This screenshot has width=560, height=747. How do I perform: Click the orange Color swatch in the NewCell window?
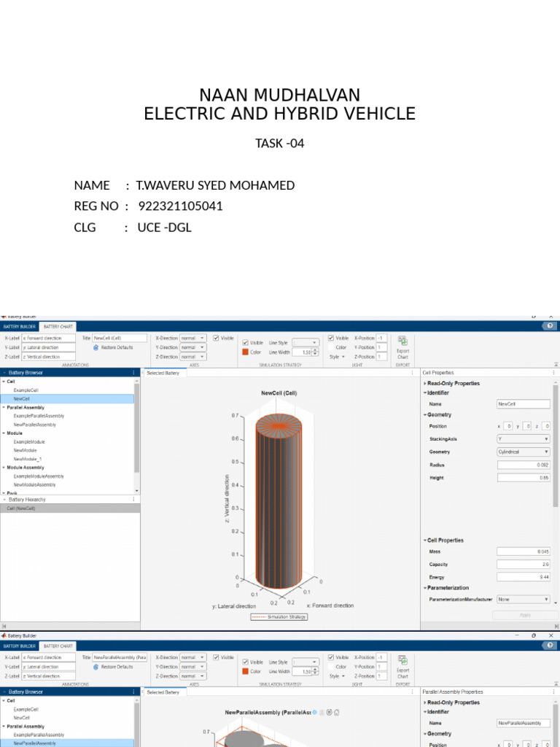(246, 352)
